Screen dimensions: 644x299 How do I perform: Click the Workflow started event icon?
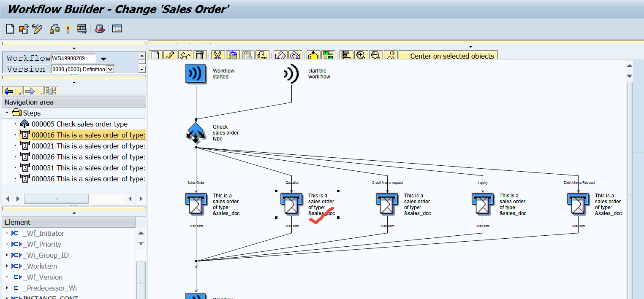pyautogui.click(x=196, y=74)
